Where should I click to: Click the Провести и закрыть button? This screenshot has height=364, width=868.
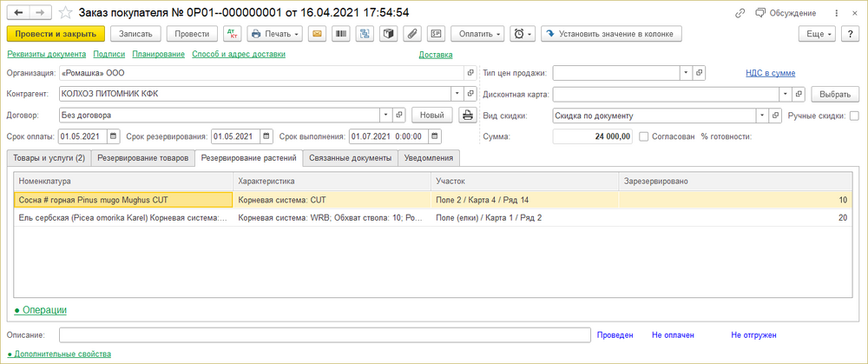coord(56,34)
